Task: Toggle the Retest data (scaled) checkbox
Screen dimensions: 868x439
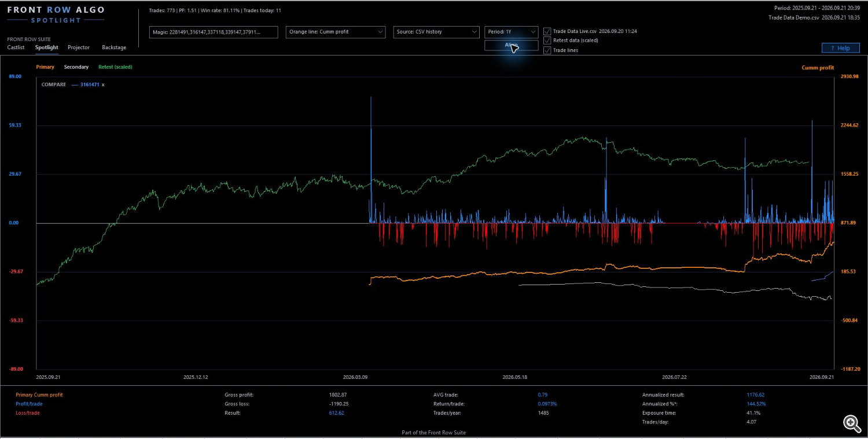Action: (547, 40)
